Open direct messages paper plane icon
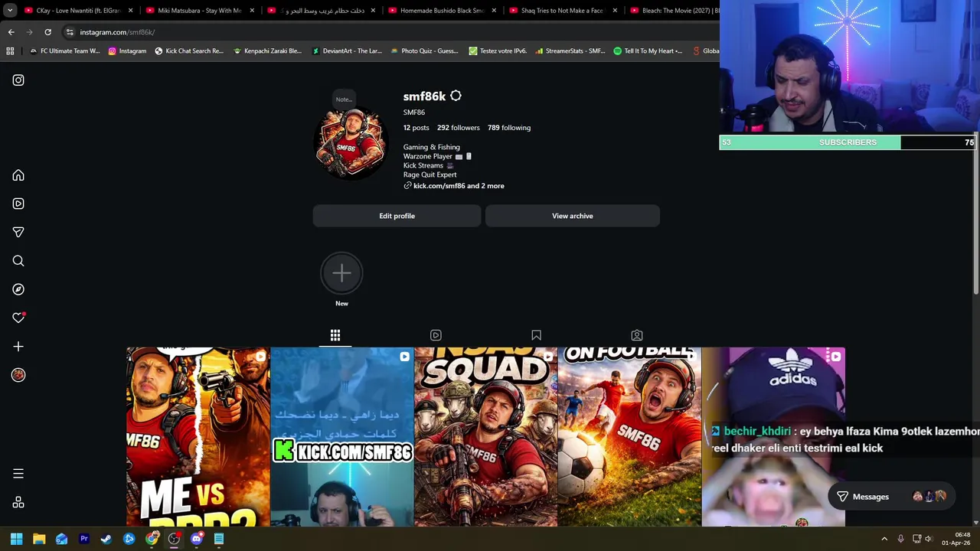Viewport: 980px width, 551px height. (x=18, y=232)
